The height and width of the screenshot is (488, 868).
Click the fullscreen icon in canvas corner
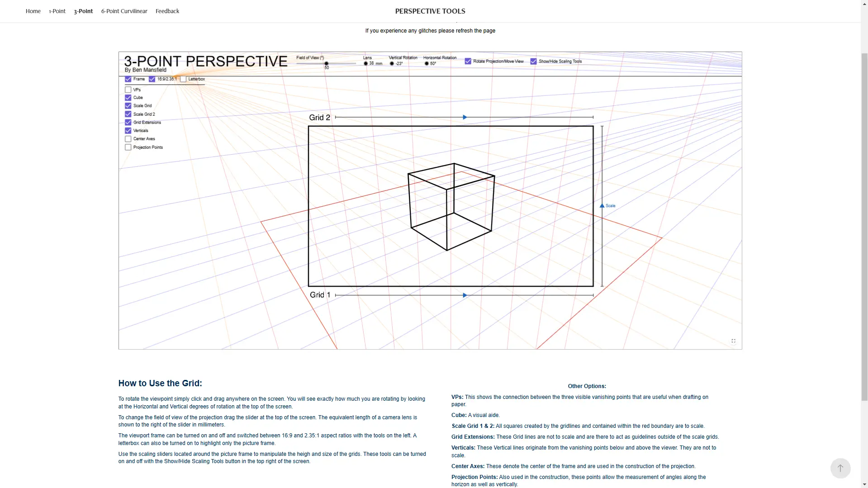tap(733, 341)
